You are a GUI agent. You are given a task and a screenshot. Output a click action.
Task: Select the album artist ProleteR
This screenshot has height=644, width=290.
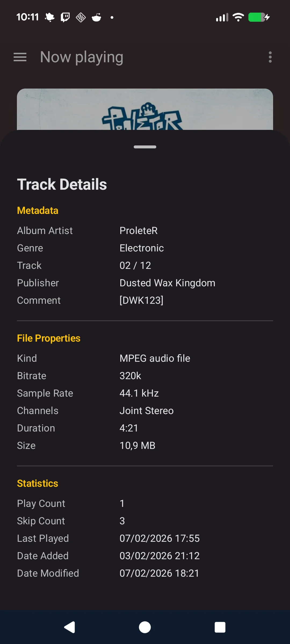[x=139, y=230]
